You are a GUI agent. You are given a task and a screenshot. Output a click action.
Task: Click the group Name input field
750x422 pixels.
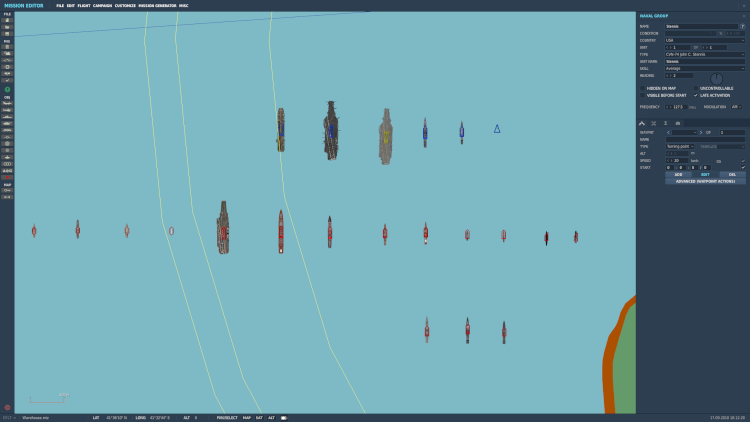tap(701, 26)
